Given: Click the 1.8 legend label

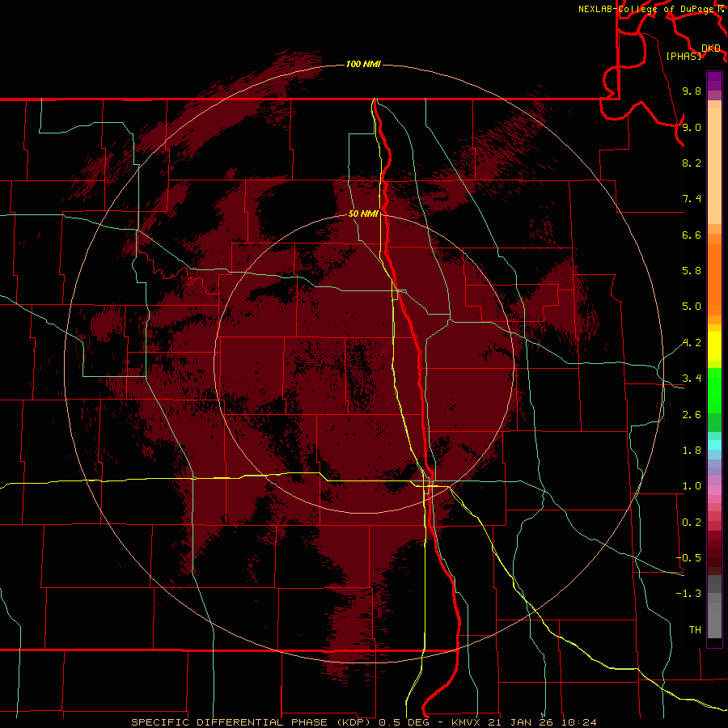Looking at the screenshot, I should point(692,451).
